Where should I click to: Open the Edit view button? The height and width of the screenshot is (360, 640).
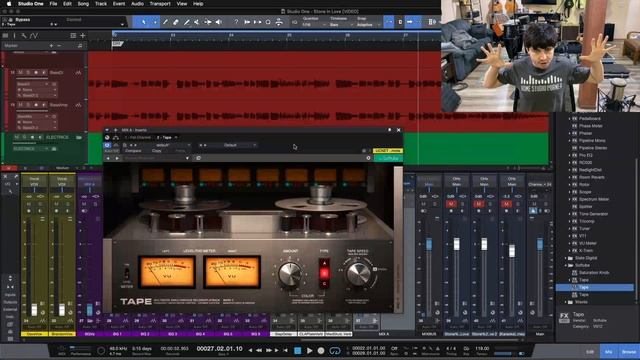click(590, 351)
